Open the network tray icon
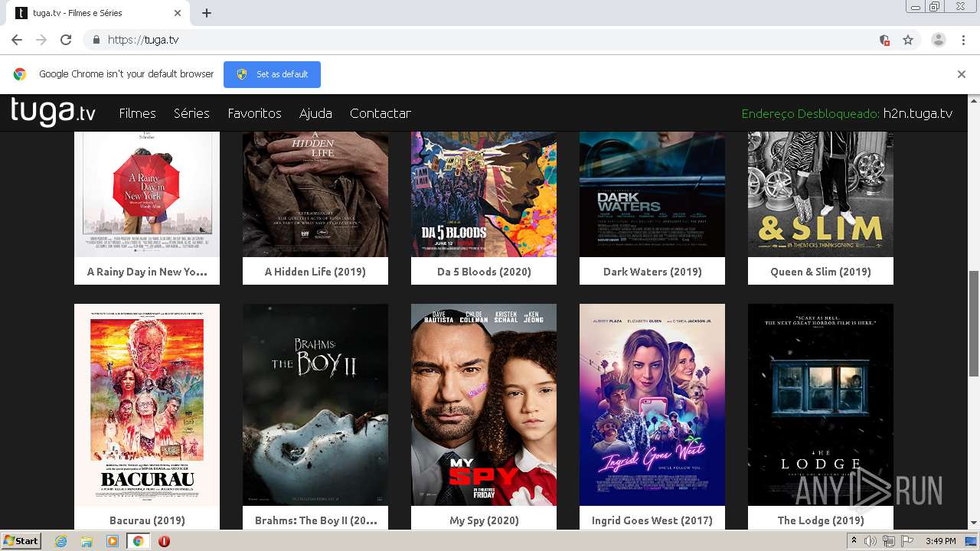 click(889, 541)
